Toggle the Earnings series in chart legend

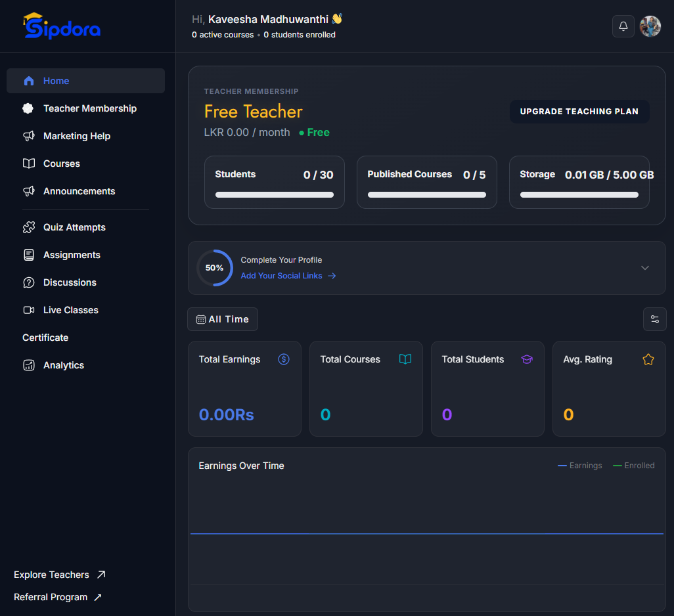click(579, 466)
